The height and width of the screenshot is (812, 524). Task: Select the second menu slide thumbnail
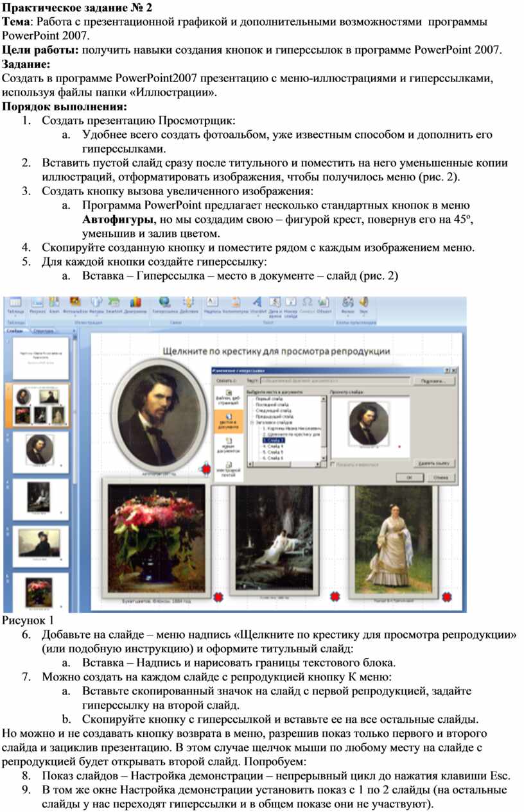[40, 406]
